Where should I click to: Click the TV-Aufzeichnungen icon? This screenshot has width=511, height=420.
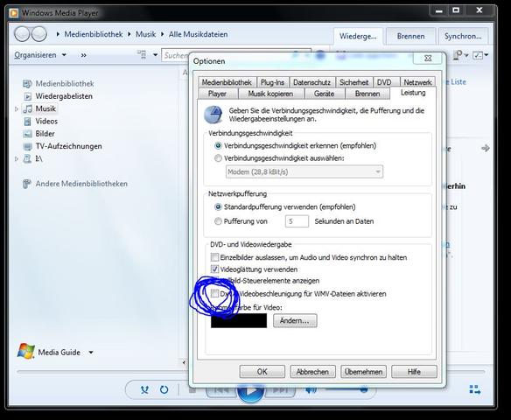point(27,146)
